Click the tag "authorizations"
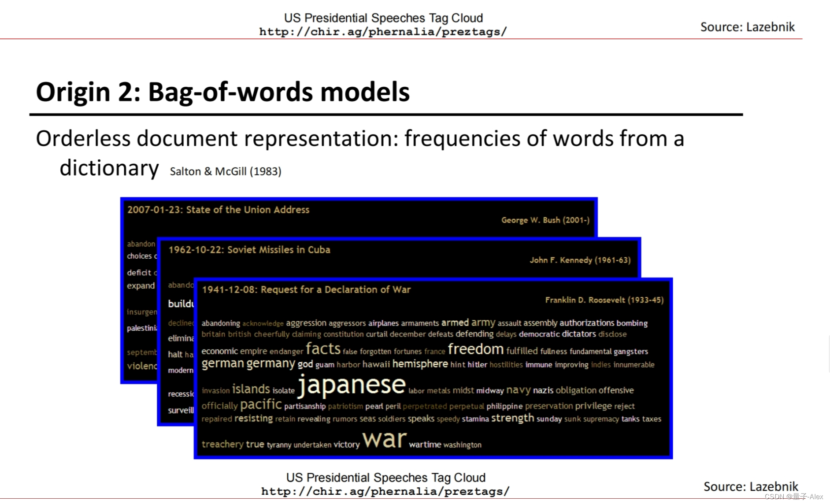This screenshot has width=830, height=504. click(586, 323)
